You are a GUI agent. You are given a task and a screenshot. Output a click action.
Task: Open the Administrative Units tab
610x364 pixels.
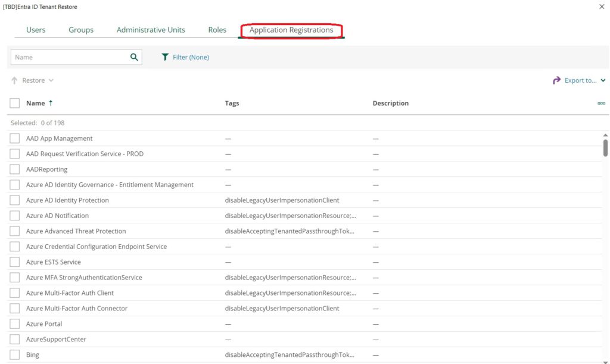coord(151,30)
